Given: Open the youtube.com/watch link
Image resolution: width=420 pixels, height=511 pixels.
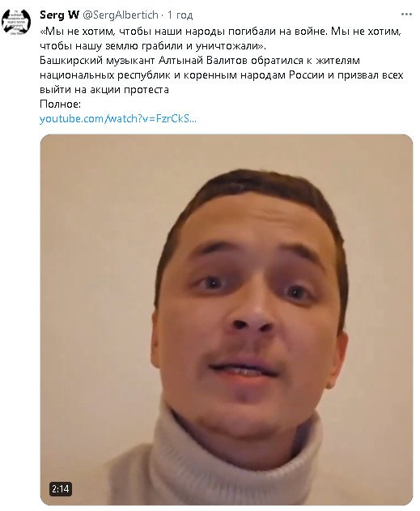Looking at the screenshot, I should pos(118,118).
